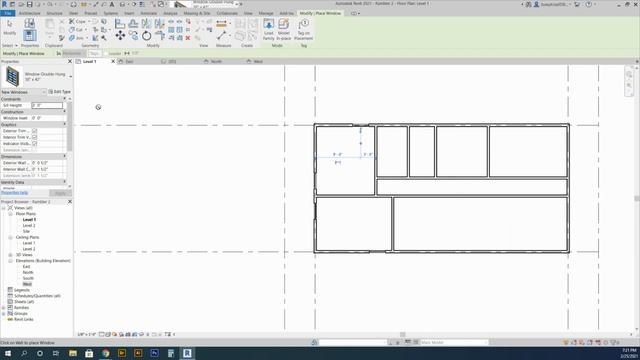The width and height of the screenshot is (640, 360).
Task: Switch to the Manage ribbon tab
Action: point(266,13)
